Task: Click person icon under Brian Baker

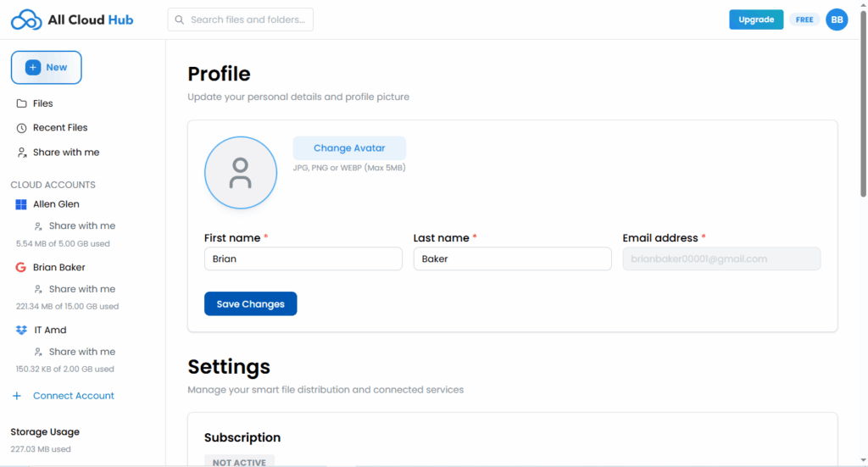Action: pyautogui.click(x=38, y=289)
